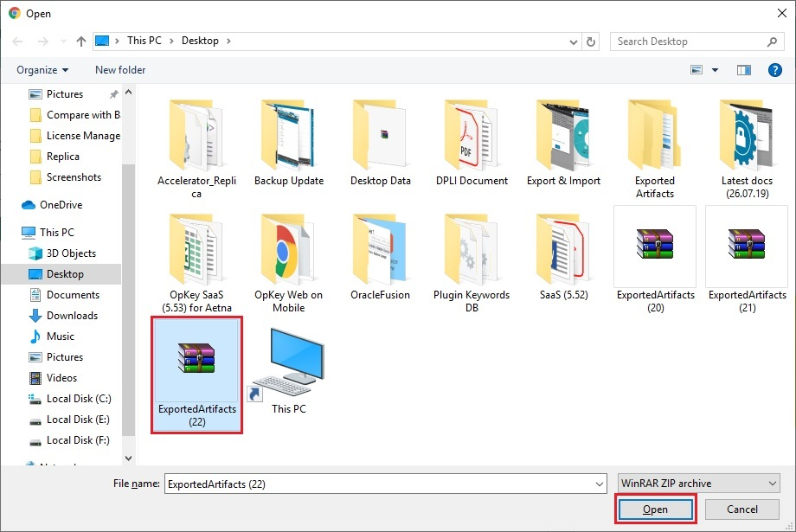The width and height of the screenshot is (796, 532).
Task: Toggle the preview pane
Action: [744, 70]
